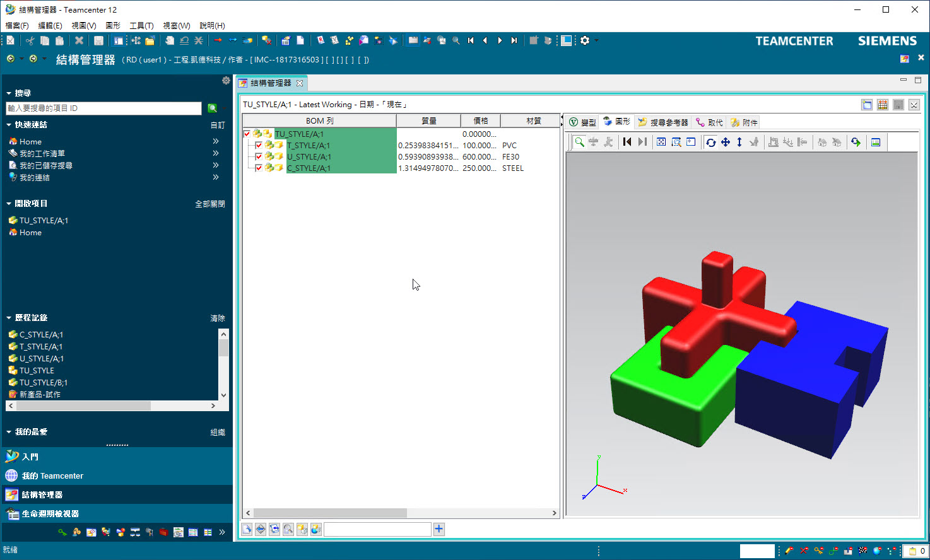Select the vertical up-down arrow tool in graphics toolbar
Image resolution: width=930 pixels, height=560 pixels.
[739, 142]
